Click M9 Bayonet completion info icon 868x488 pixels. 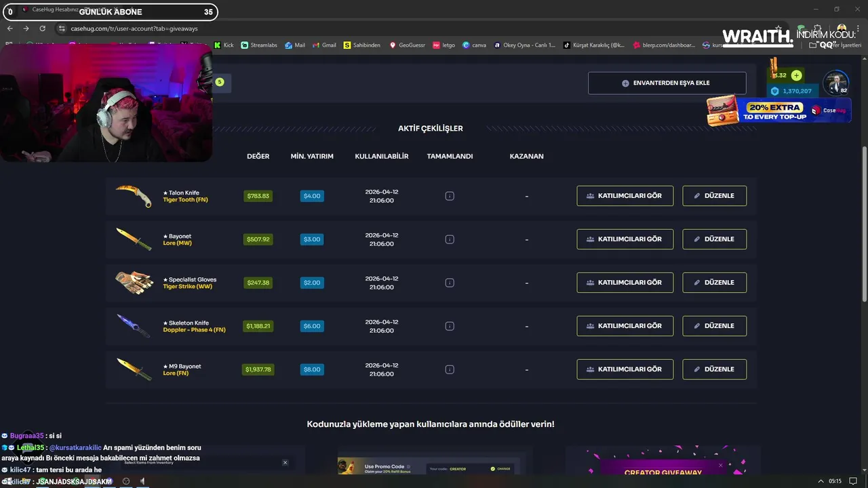pyautogui.click(x=450, y=369)
